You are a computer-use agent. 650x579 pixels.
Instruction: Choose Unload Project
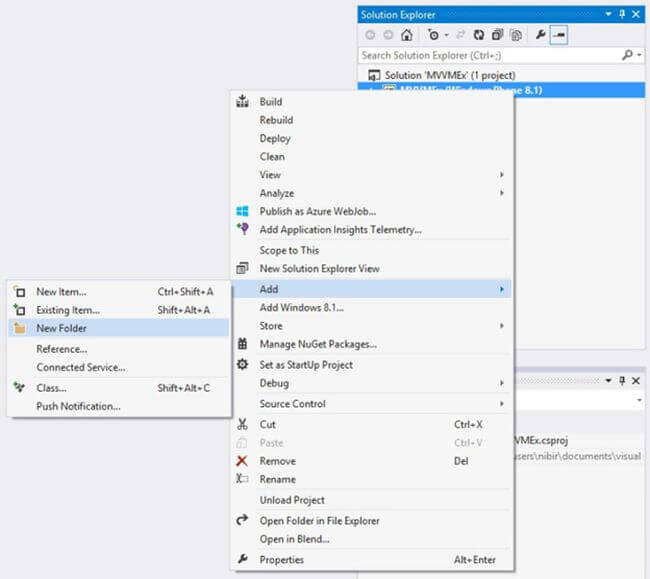(x=371, y=499)
